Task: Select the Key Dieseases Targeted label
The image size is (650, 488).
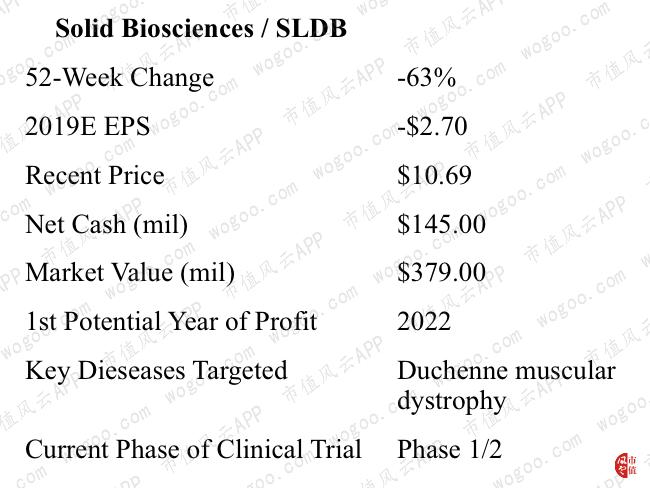Action: tap(155, 370)
